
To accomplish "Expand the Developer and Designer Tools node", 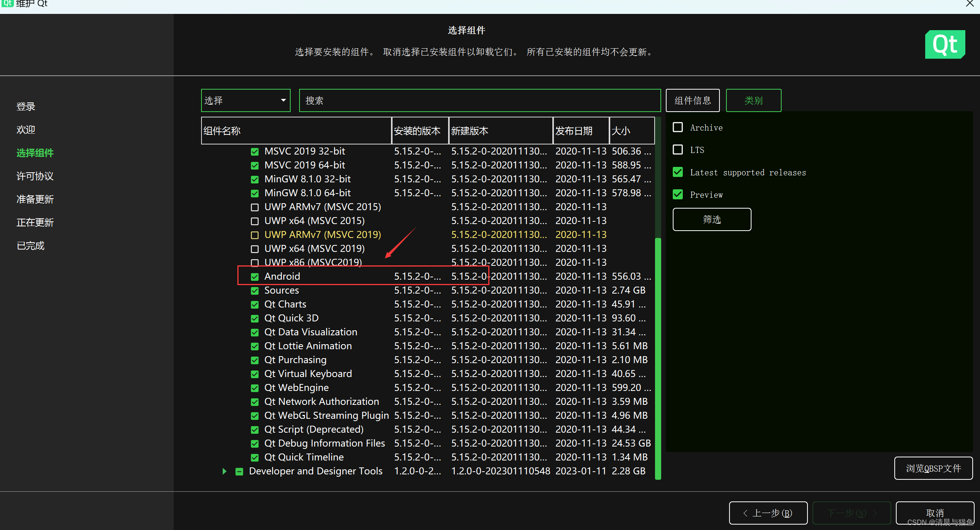I will click(224, 471).
